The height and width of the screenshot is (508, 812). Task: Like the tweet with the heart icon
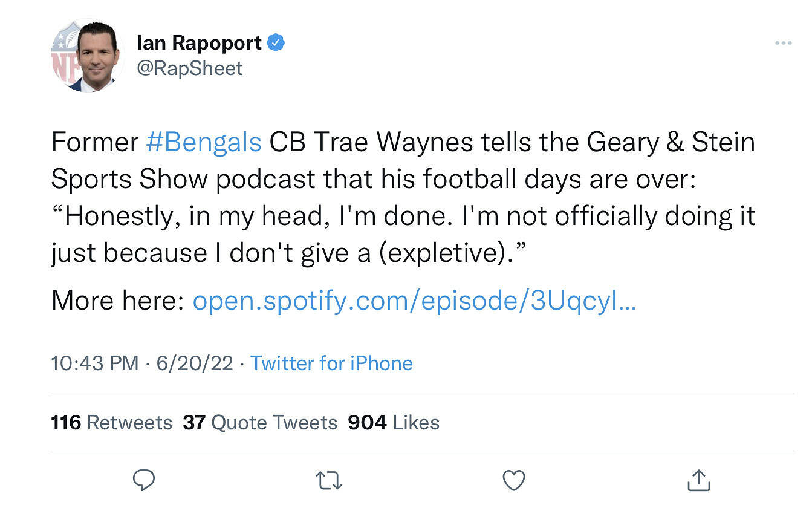tap(514, 481)
